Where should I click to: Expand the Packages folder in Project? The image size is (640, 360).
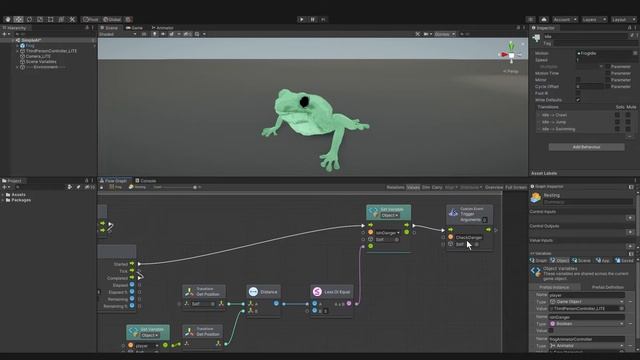3,200
